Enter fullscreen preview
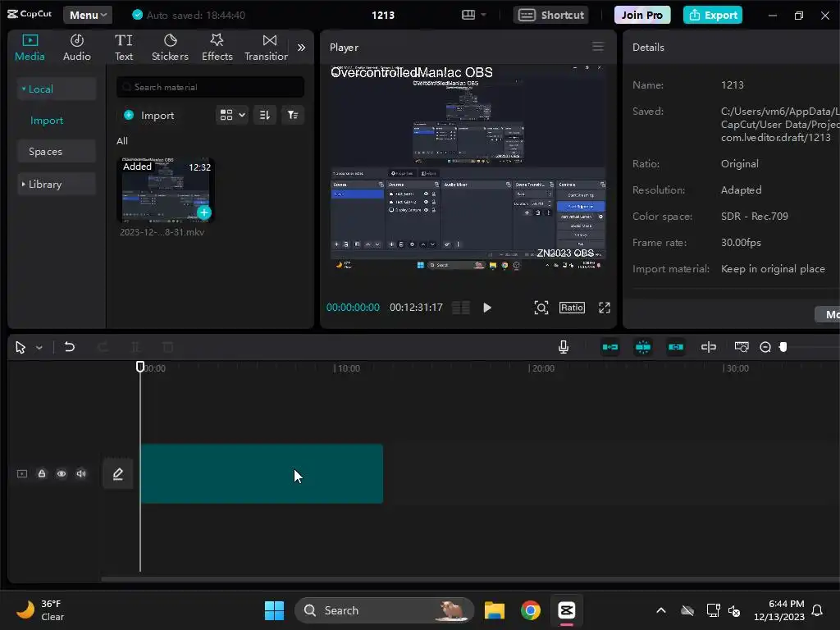 [x=605, y=308]
